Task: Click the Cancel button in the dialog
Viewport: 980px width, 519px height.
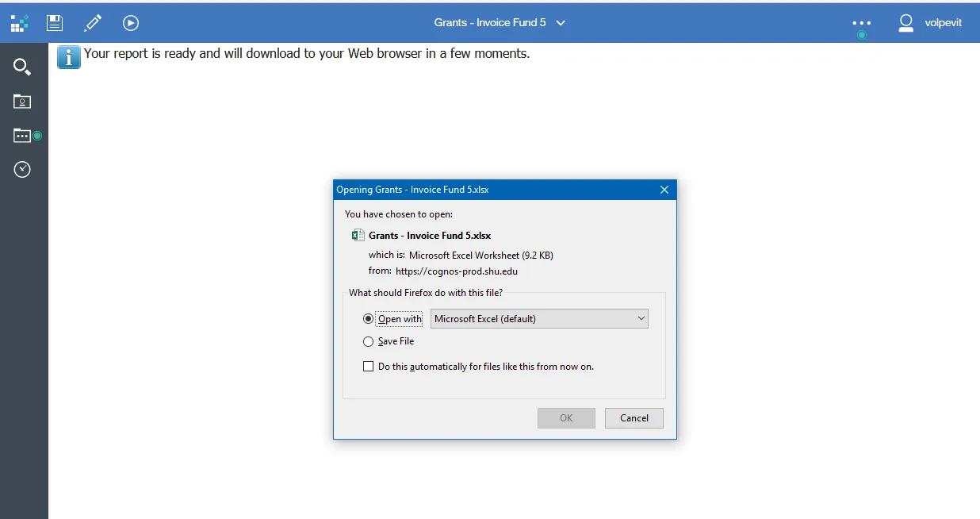Action: [634, 417]
